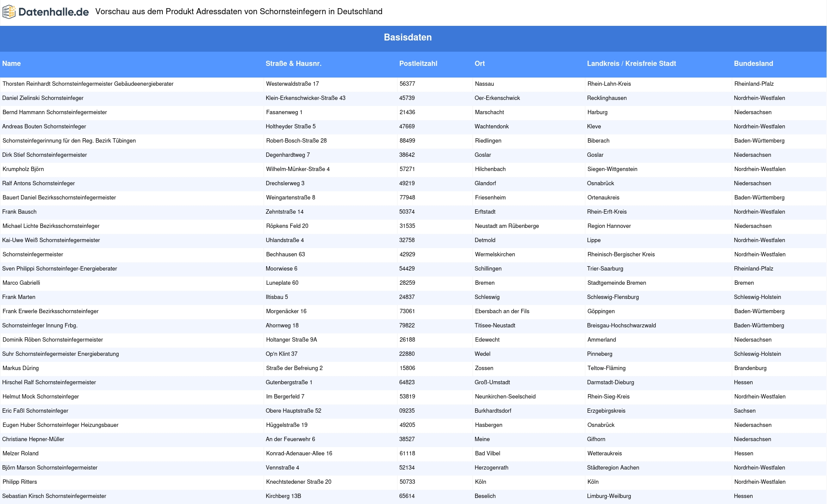
Task: Select Hirschel Ralf Schornsteinfegermeister cell
Action: (x=49, y=383)
